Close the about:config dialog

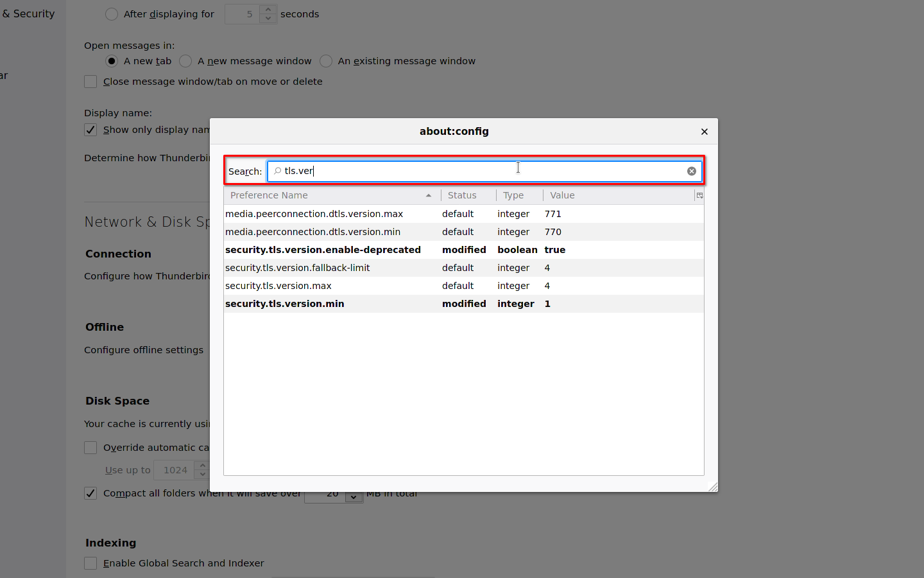point(704,132)
